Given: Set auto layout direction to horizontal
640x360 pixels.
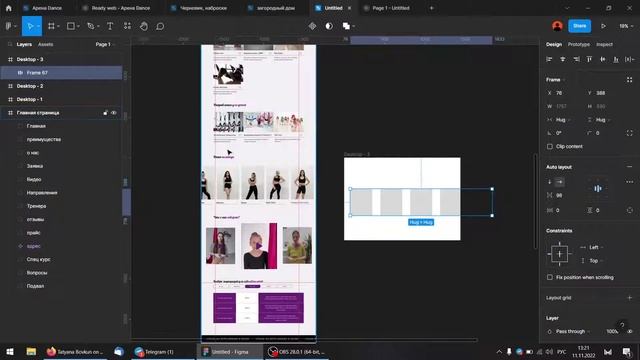Looking at the screenshot, I should [560, 182].
